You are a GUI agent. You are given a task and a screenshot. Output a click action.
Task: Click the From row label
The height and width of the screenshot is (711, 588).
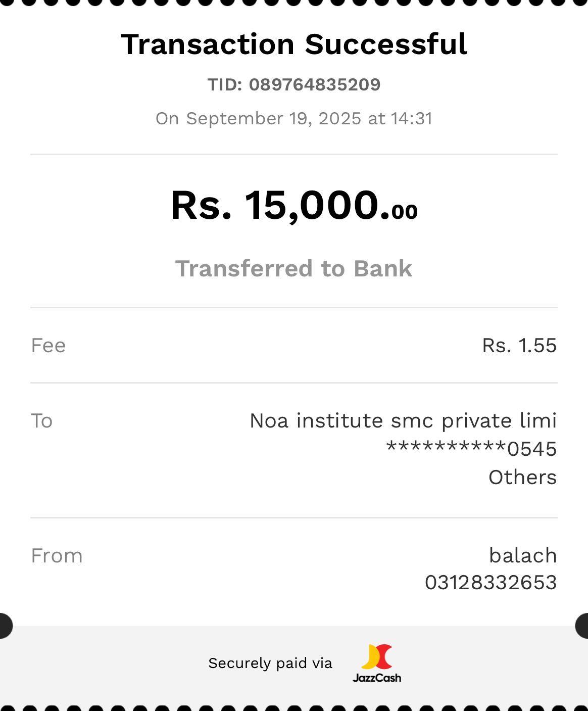(x=57, y=556)
